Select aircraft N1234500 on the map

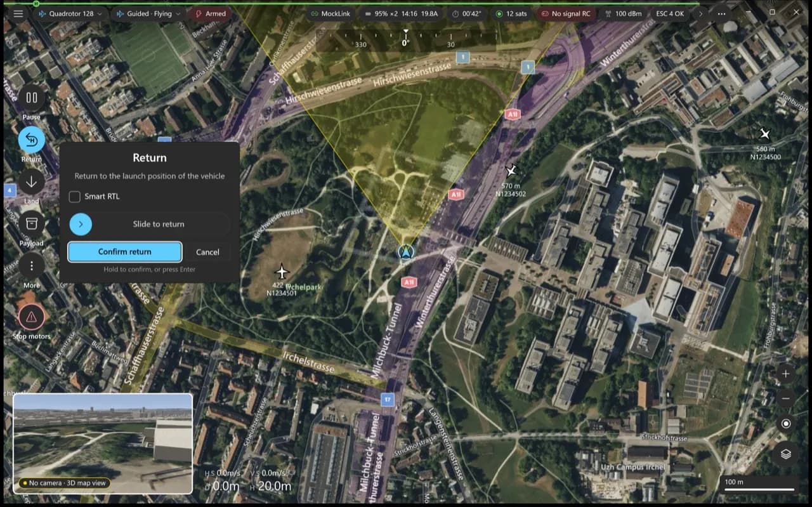pyautogui.click(x=765, y=134)
